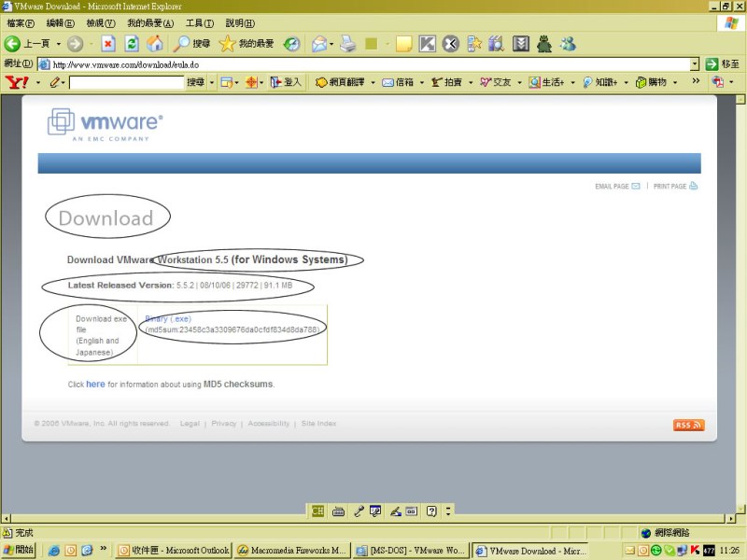Click the 移至 Go button beside address bar

pyautogui.click(x=722, y=63)
